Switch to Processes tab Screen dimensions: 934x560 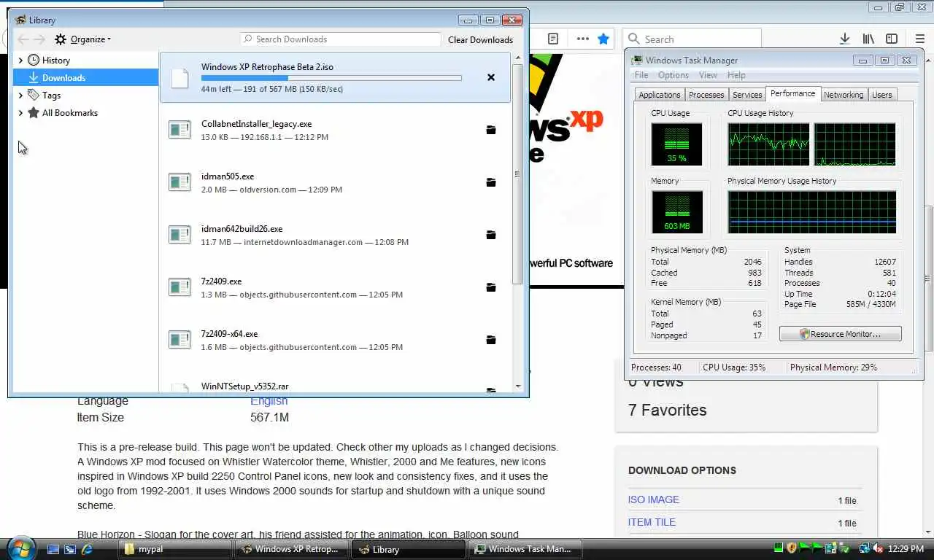(x=706, y=95)
